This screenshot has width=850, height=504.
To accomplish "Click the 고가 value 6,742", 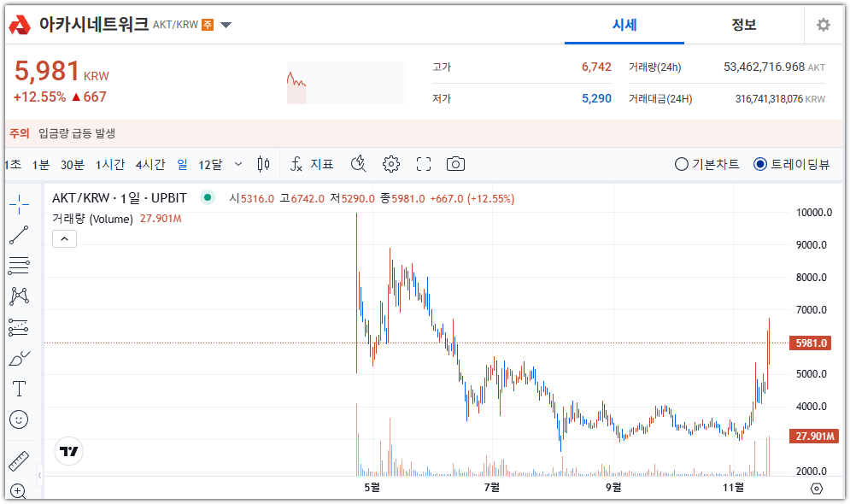I will pyautogui.click(x=596, y=67).
